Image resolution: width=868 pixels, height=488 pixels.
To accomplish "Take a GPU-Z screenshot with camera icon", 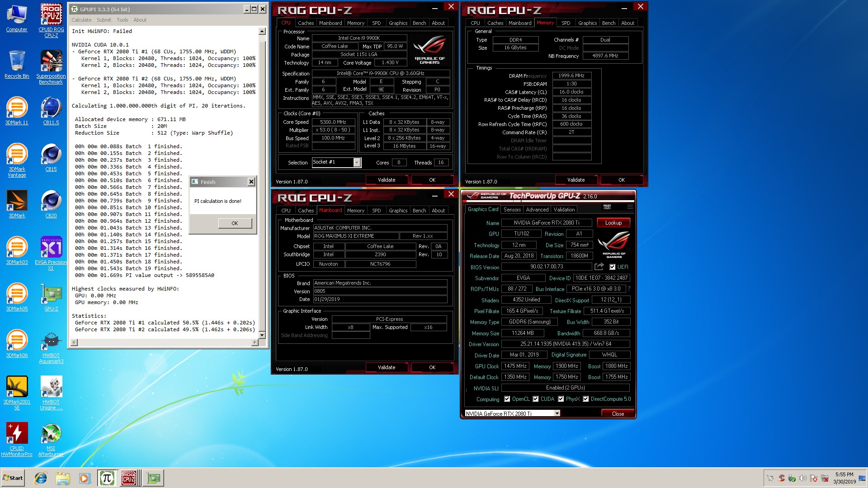I will (607, 207).
